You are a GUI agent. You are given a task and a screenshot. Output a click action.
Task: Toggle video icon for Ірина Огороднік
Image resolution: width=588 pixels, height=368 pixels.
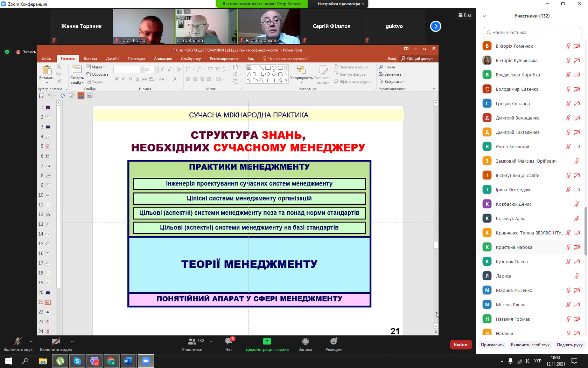[577, 190]
